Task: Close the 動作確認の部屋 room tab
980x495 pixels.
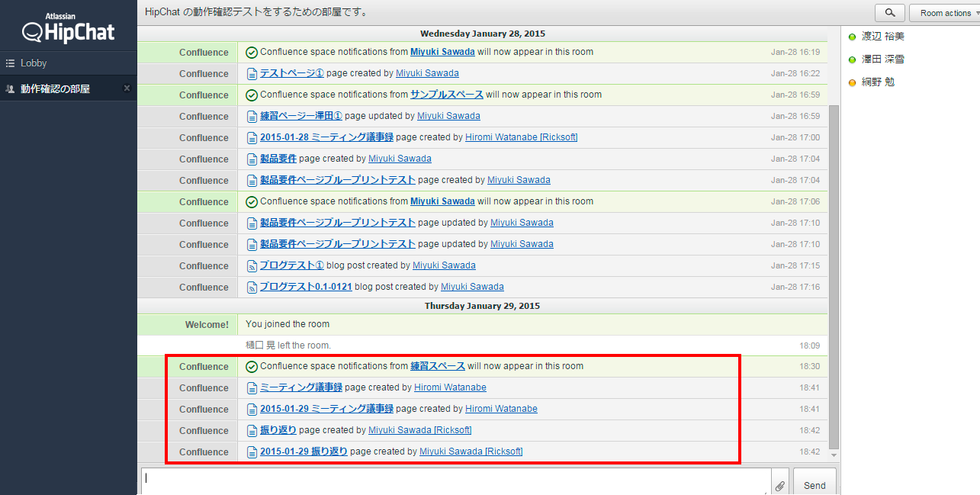Action: click(127, 88)
